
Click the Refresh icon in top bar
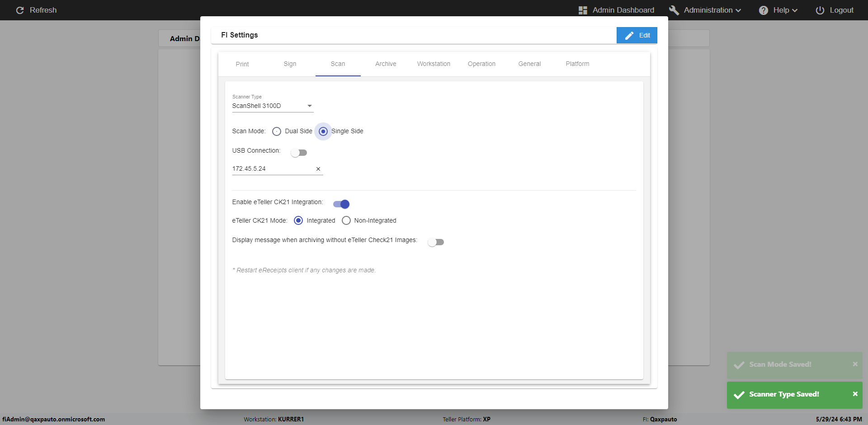pyautogui.click(x=20, y=10)
